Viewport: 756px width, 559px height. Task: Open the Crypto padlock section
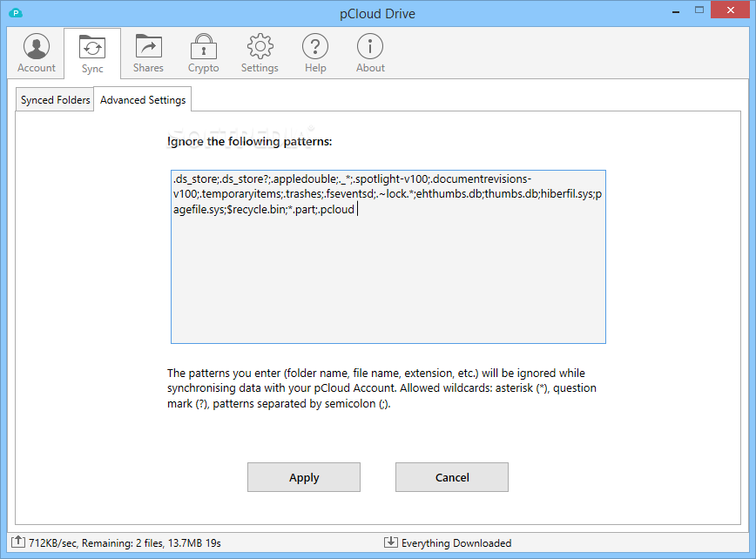click(204, 53)
